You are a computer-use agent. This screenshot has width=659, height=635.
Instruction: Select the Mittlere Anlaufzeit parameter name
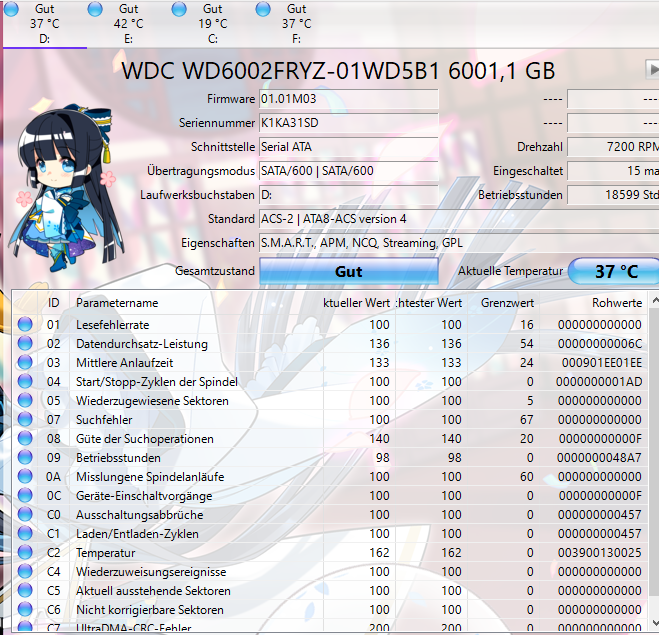(124, 363)
